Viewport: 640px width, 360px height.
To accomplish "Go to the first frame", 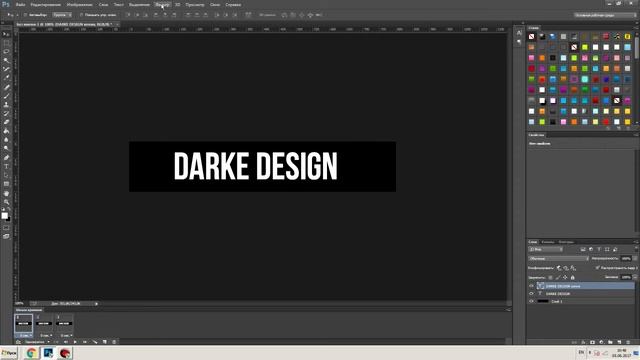I will [x=56, y=342].
